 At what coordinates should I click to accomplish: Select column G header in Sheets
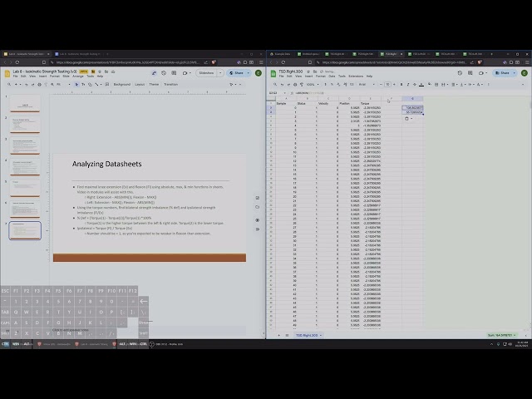(x=412, y=98)
